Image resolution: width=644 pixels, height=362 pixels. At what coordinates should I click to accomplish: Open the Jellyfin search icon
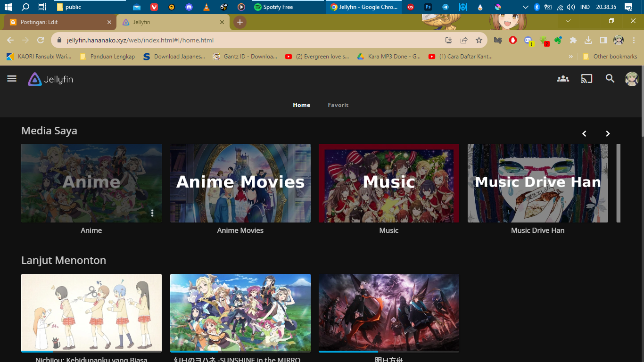pyautogui.click(x=610, y=79)
